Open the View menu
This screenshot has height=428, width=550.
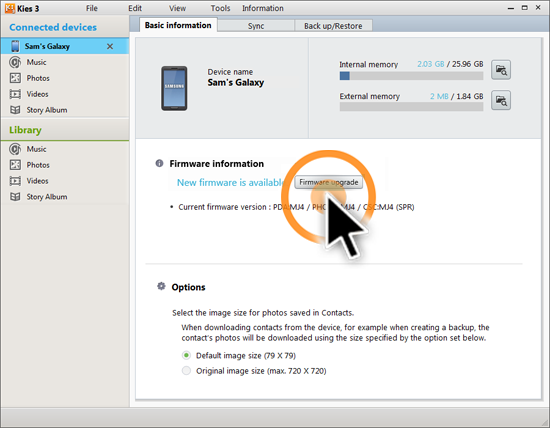[x=177, y=8]
